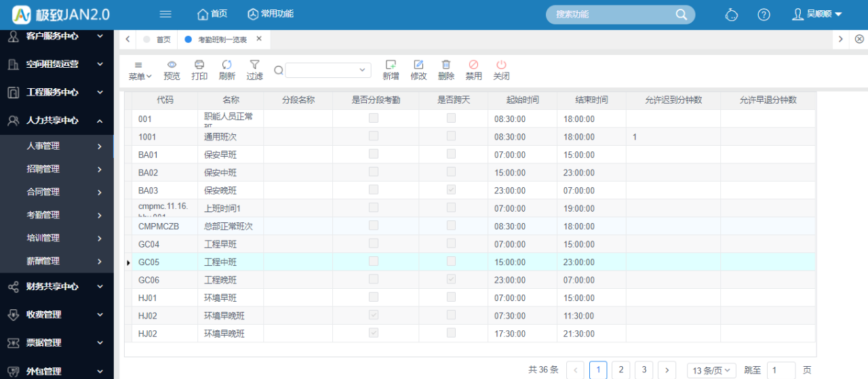Click the 过滤 filter toolbar icon
The image size is (868, 379).
pos(255,71)
